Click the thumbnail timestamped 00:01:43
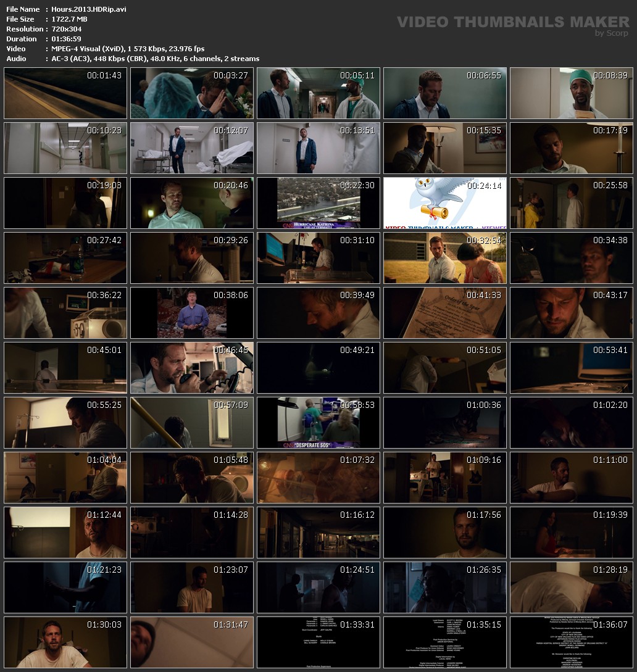This screenshot has height=672, width=637. [65, 93]
